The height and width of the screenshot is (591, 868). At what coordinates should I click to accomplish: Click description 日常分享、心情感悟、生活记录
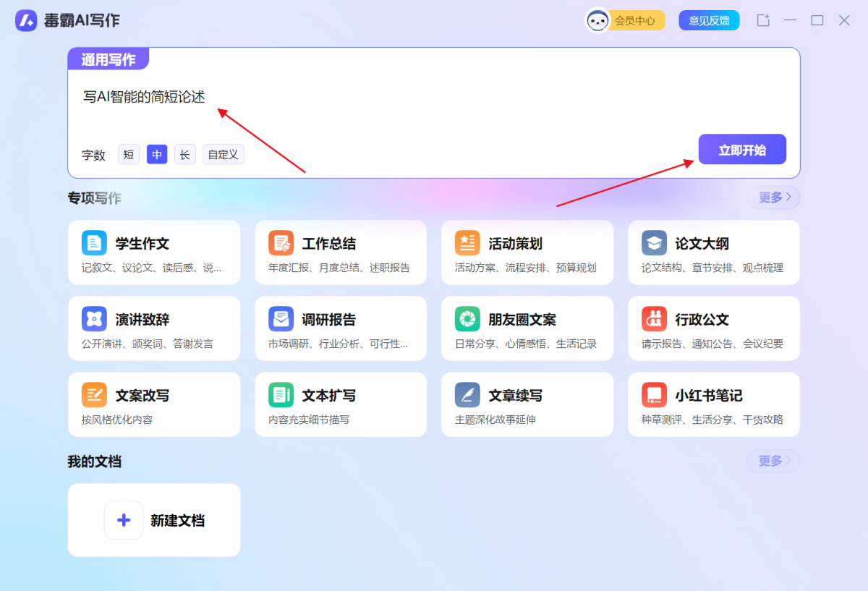click(526, 344)
